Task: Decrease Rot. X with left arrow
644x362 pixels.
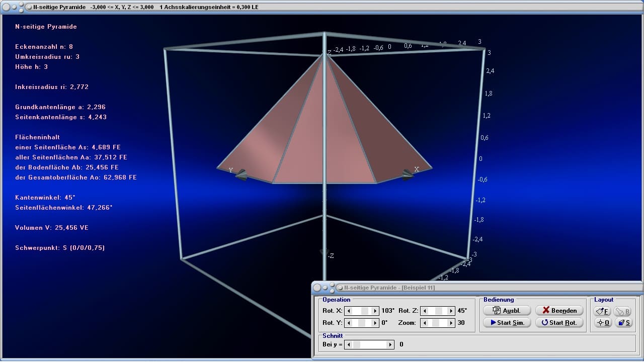Action: pyautogui.click(x=348, y=311)
